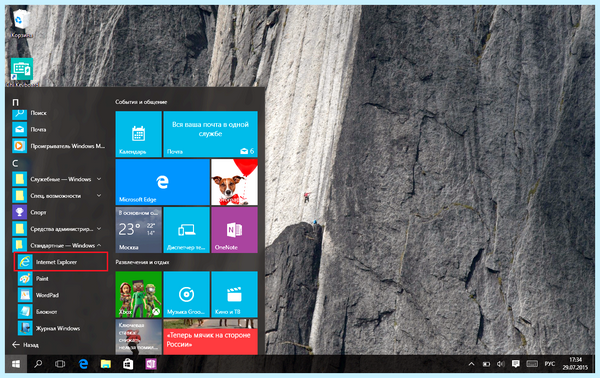This screenshot has width=600, height=378.
Task: Select the Корзина desktop icon
Action: tap(21, 23)
